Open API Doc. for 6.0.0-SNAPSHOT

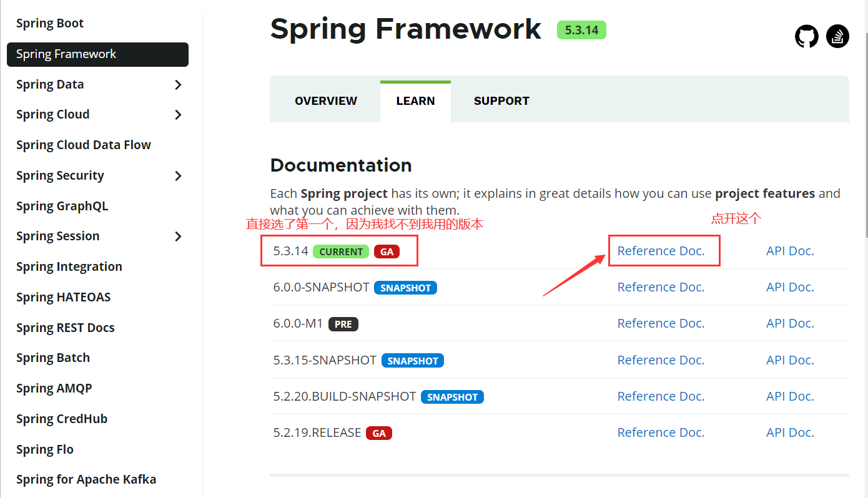click(790, 287)
